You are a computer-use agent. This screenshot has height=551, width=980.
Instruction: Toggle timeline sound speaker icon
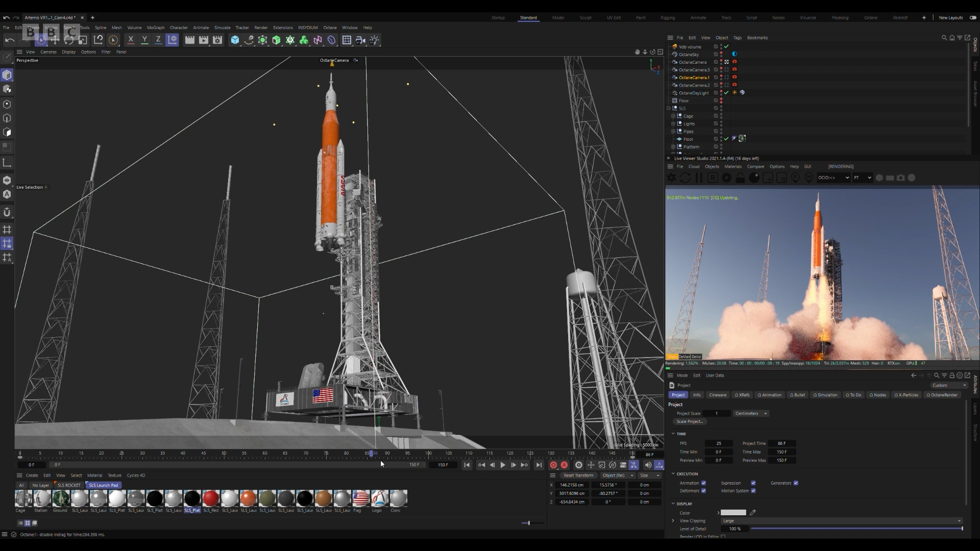point(648,465)
